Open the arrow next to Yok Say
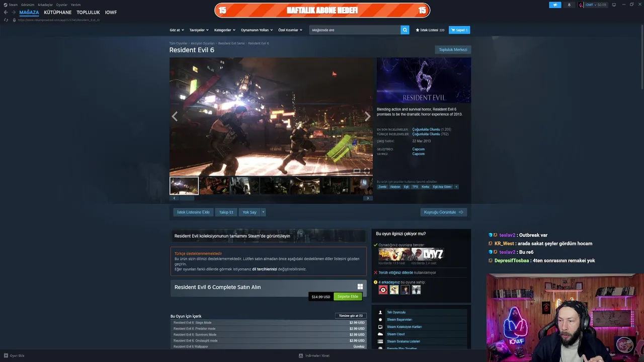 click(263, 212)
